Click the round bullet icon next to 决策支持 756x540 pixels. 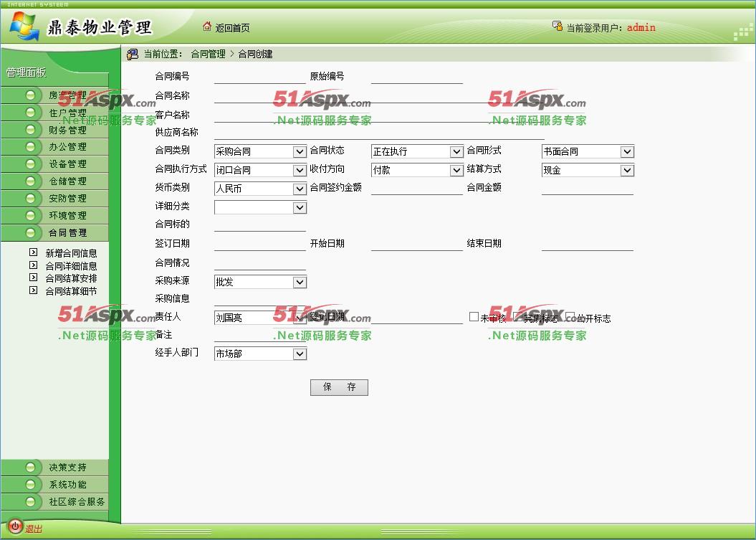(30, 467)
